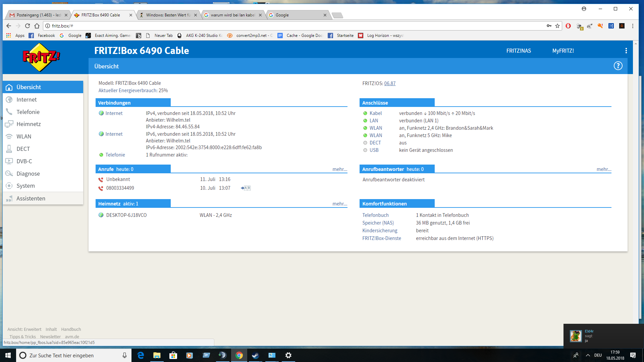Expand the System sidebar menu
This screenshot has width=644, height=362.
(25, 186)
